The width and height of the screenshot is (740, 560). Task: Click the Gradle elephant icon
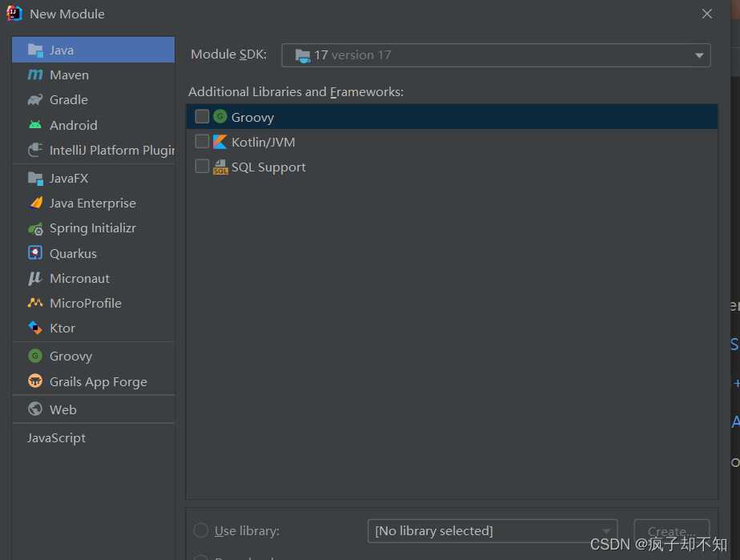tap(35, 99)
